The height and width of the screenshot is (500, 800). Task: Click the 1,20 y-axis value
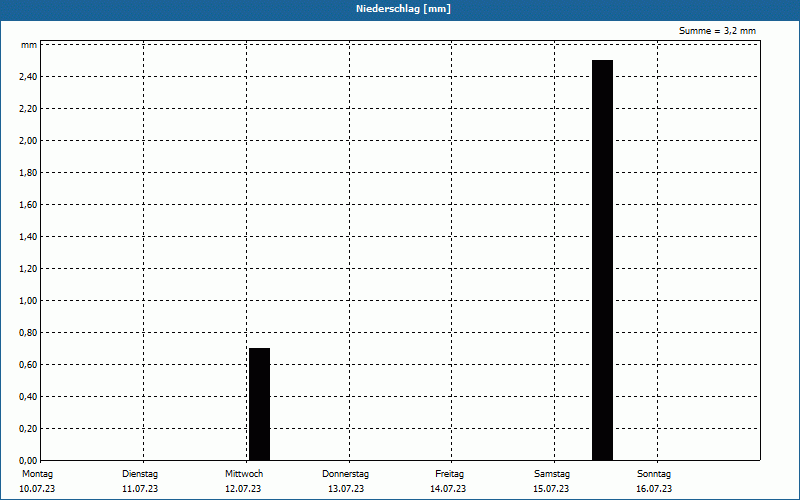point(28,269)
